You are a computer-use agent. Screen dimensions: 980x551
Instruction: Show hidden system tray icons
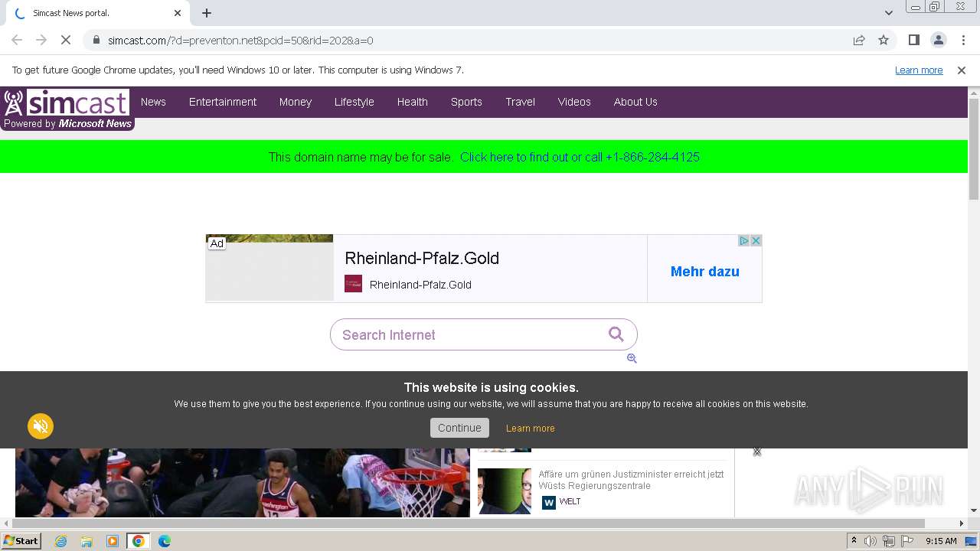tap(854, 541)
